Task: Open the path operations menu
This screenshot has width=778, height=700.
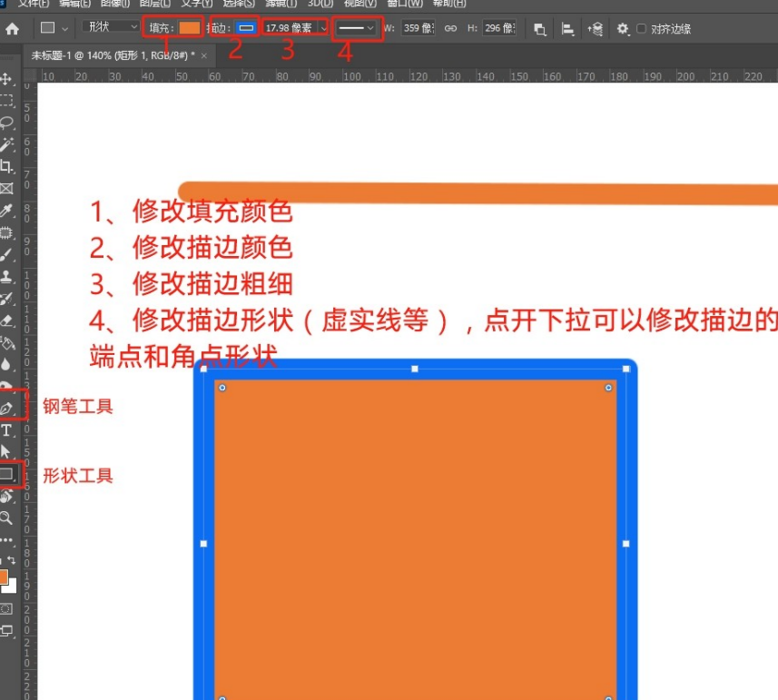Action: 540,29
